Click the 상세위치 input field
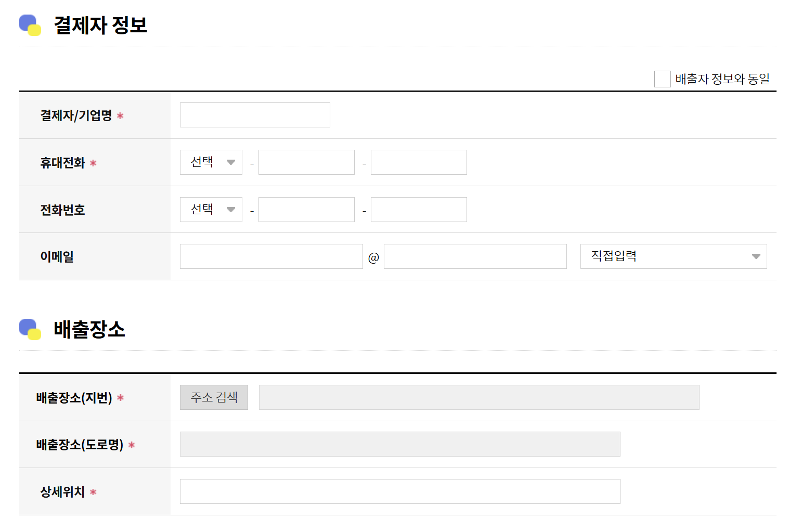The width and height of the screenshot is (789, 532). click(x=399, y=491)
